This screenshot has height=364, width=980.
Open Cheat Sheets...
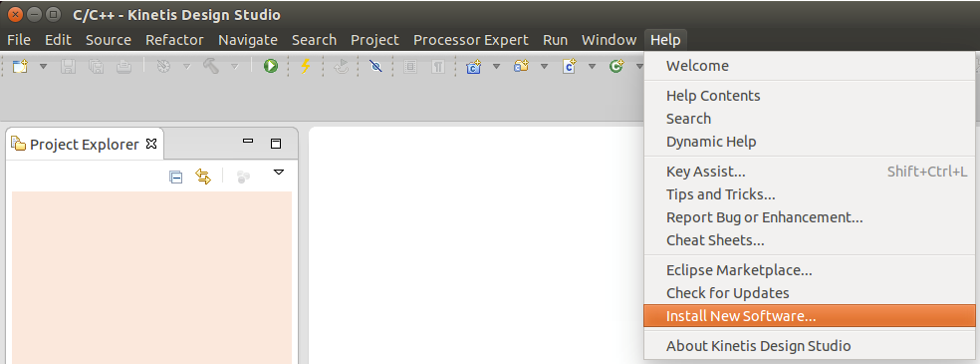click(810, 240)
